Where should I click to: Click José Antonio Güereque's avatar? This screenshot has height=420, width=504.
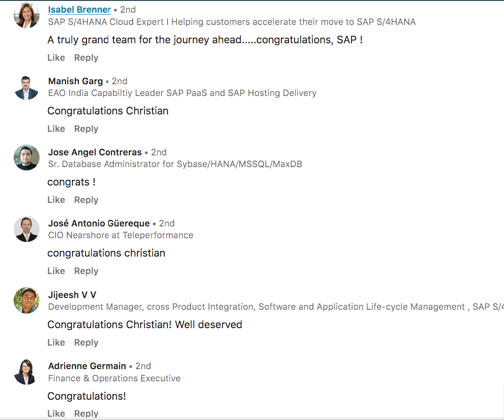27,229
